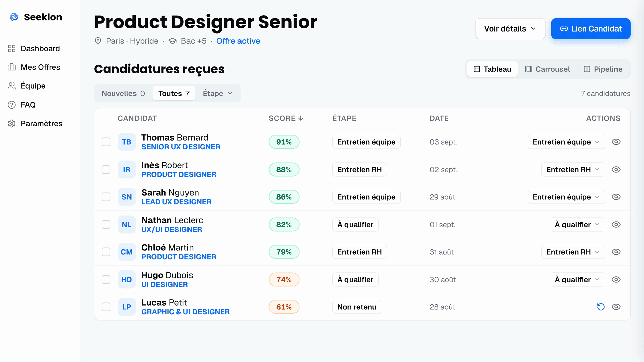This screenshot has height=362, width=644.
Task: Click the Offre active link
Action: pos(238,41)
